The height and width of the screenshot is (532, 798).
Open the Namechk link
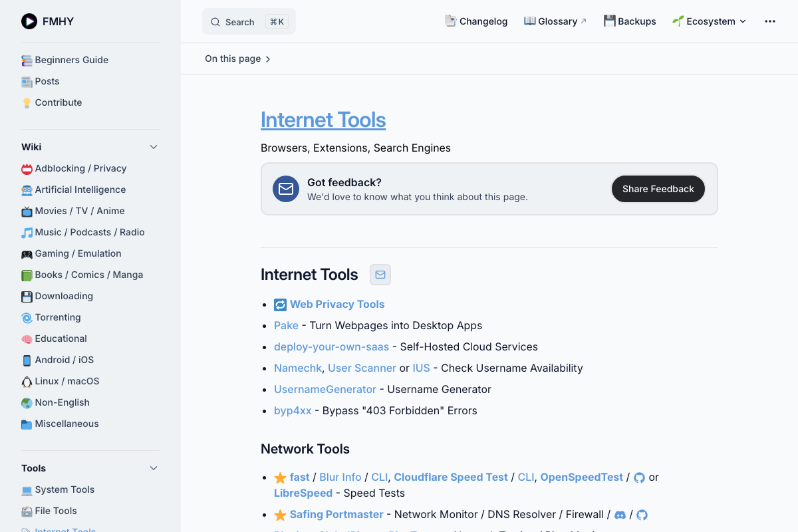pos(298,368)
